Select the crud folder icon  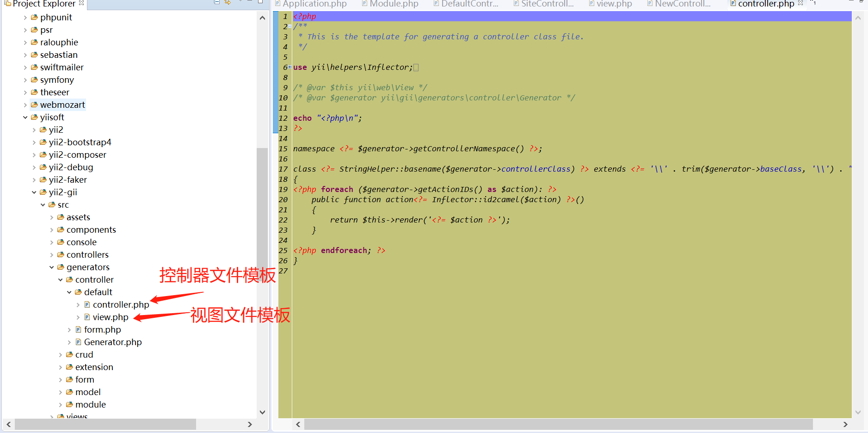pyautogui.click(x=69, y=355)
